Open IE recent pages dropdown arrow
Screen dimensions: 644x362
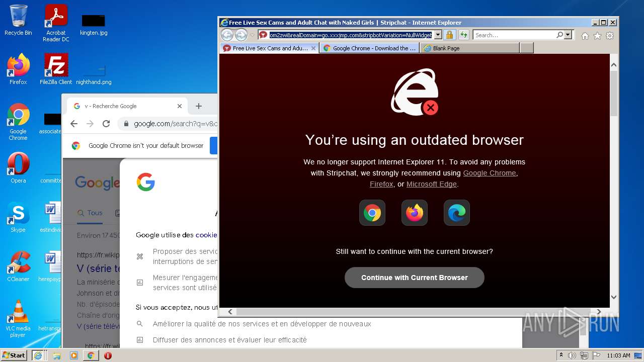(252, 35)
